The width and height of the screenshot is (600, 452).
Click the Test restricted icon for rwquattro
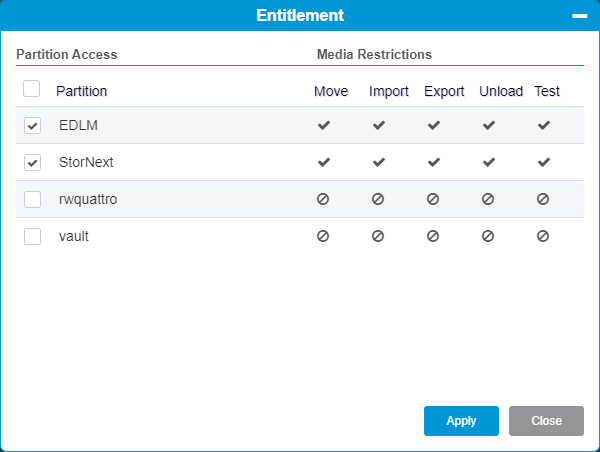[543, 199]
